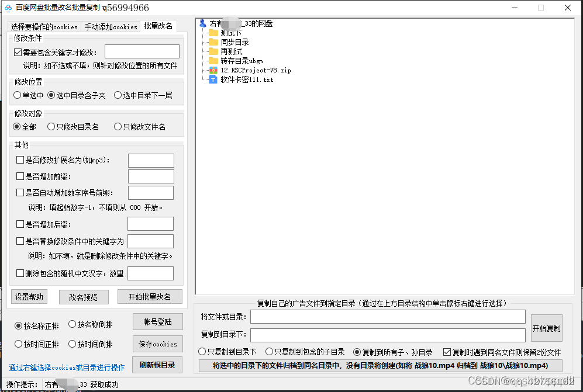
Task: Enable 是否增加后缀 checkbox
Action: pyautogui.click(x=20, y=224)
